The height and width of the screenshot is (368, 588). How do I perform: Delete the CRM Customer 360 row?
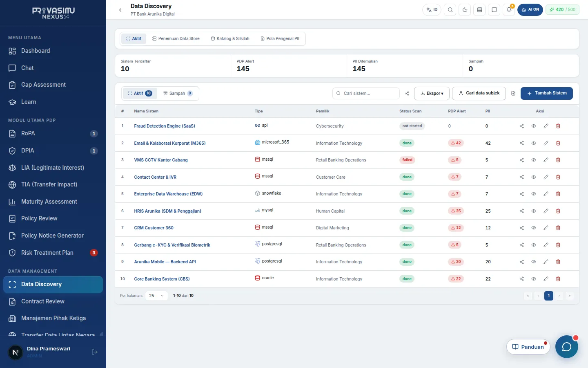pyautogui.click(x=558, y=228)
